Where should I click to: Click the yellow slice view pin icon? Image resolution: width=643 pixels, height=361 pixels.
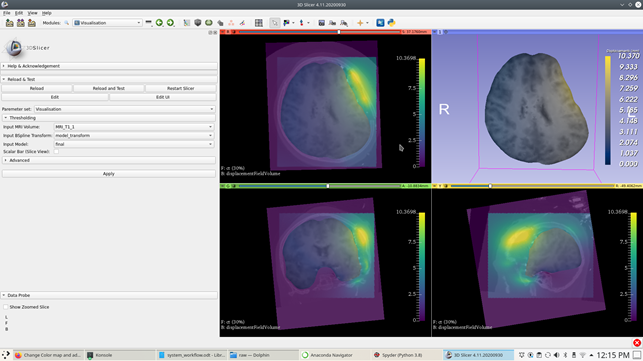click(435, 186)
